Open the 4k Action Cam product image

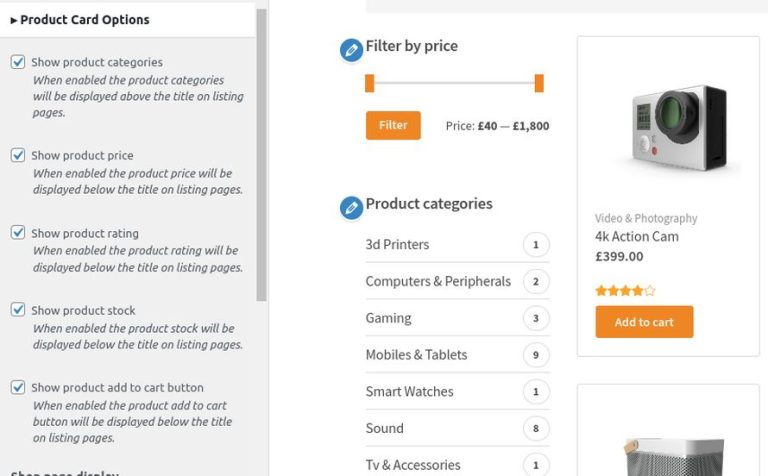[668, 125]
